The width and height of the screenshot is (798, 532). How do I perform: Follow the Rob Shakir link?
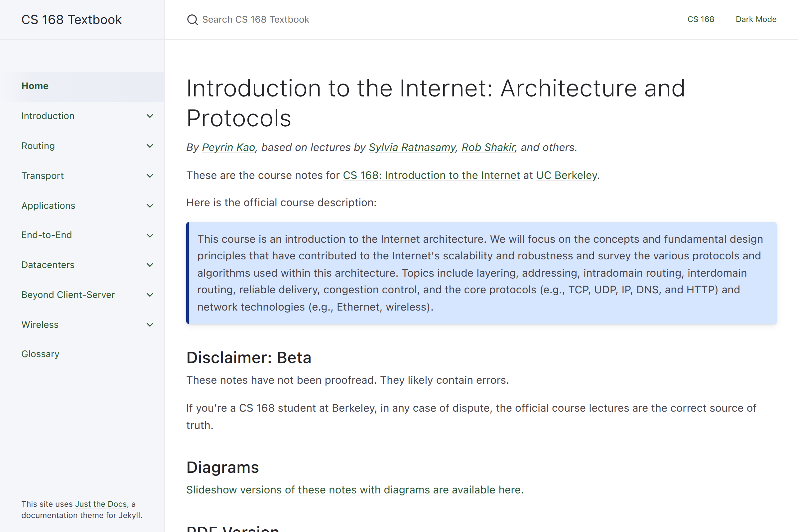click(488, 147)
